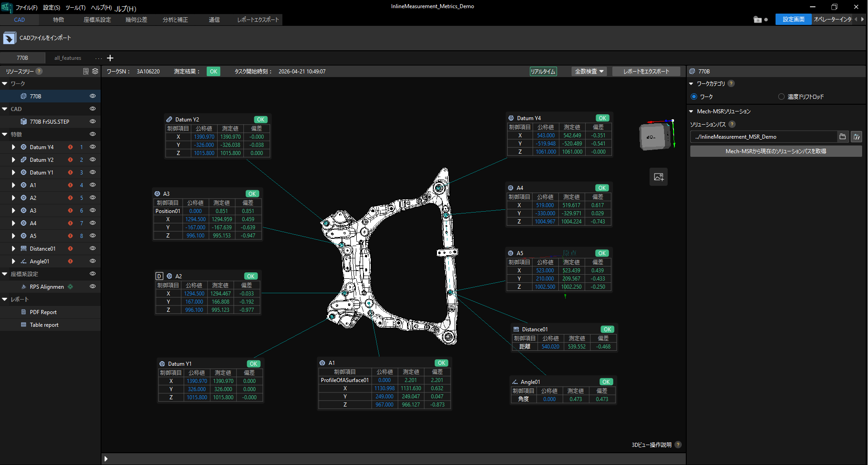This screenshot has height=465, width=868.
Task: Click help icon beside 3Dビュー操作説明
Action: point(678,445)
